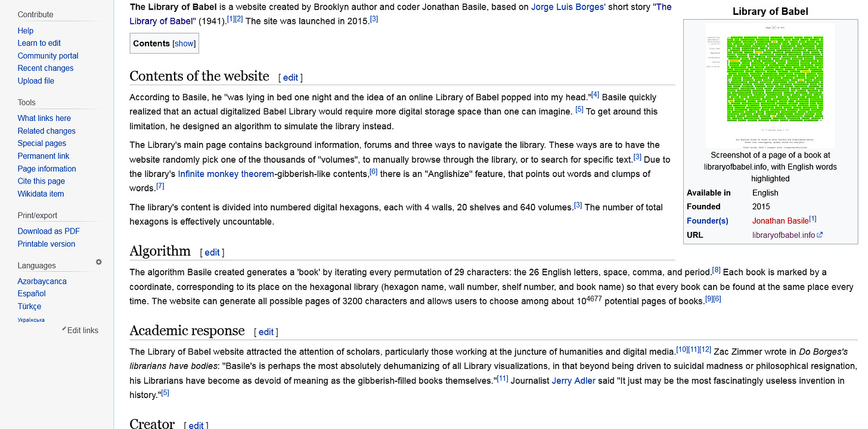Open the Printable version

point(46,244)
